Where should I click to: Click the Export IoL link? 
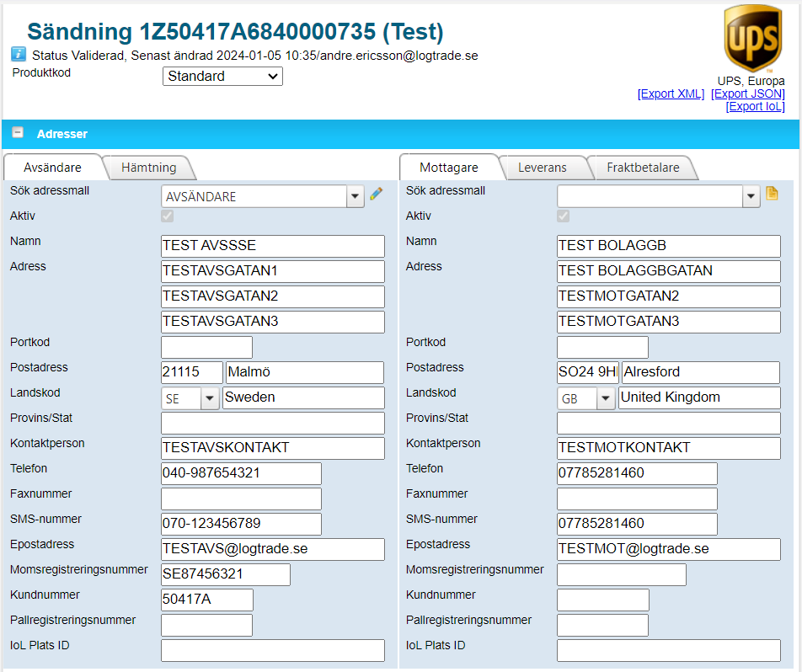754,106
